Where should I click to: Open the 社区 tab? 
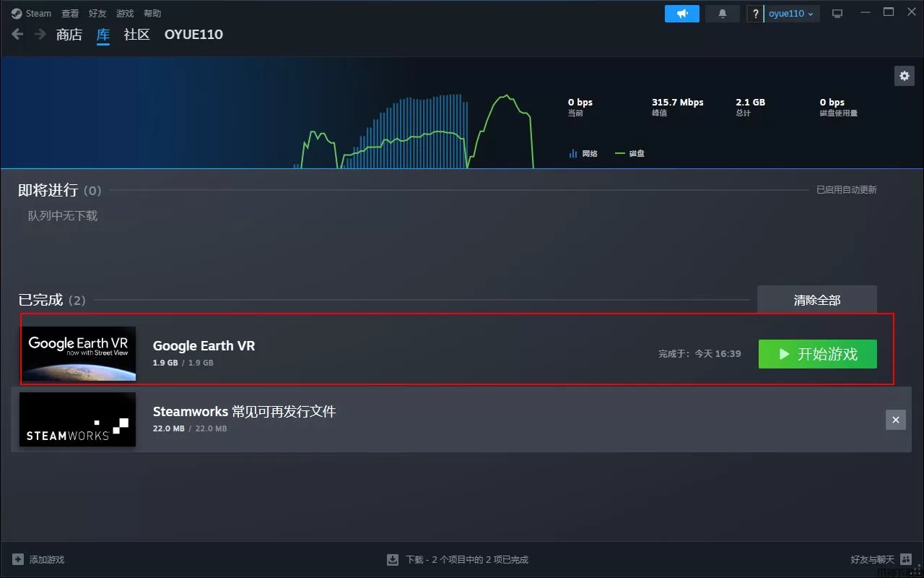point(136,34)
